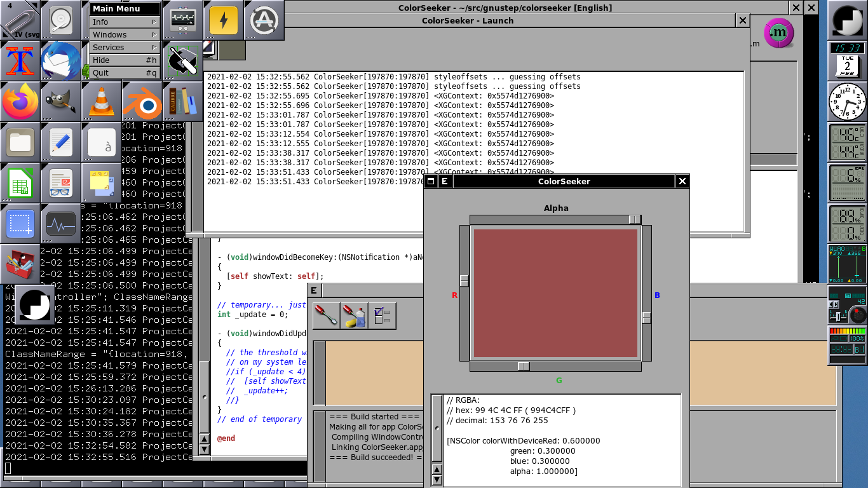868x488 pixels.
Task: Click the green G horizontal slider knob
Action: pyautogui.click(x=523, y=366)
